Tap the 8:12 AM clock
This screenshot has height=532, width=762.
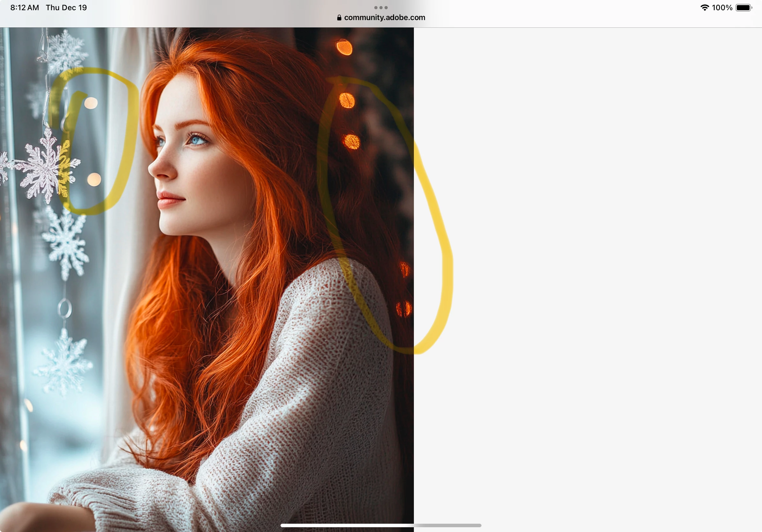pos(25,7)
